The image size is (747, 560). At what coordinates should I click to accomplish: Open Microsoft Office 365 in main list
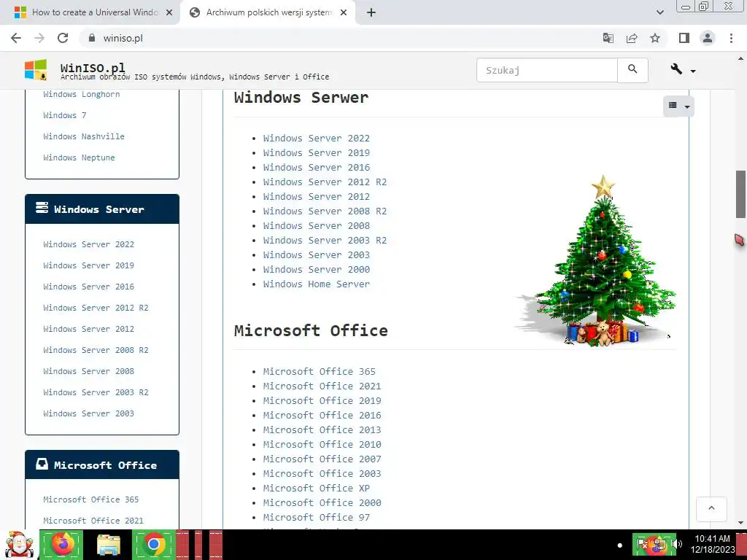pyautogui.click(x=320, y=371)
